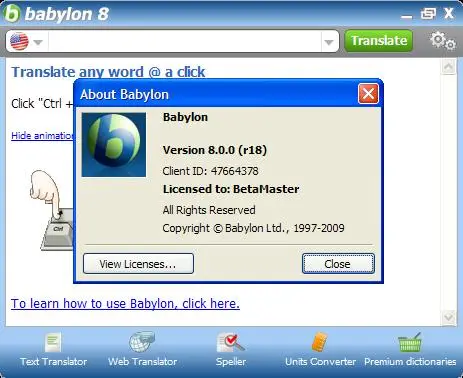Click the Close button in About dialog
Image resolution: width=463 pixels, height=378 pixels.
coord(338,264)
